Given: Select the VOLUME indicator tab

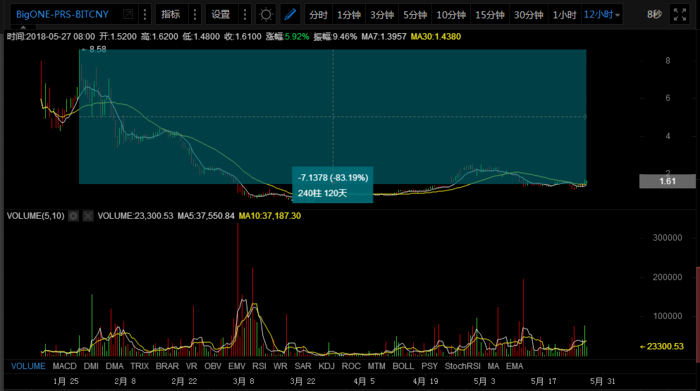Looking at the screenshot, I should click(x=28, y=366).
